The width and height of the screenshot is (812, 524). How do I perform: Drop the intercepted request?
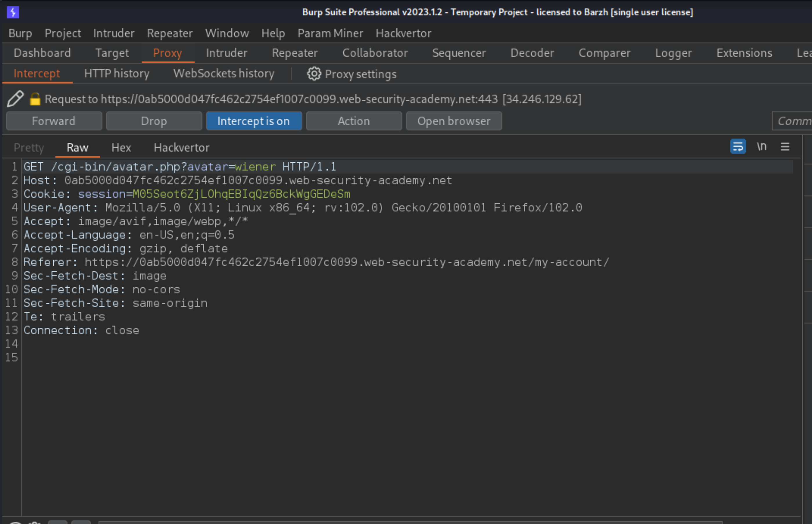pyautogui.click(x=154, y=121)
